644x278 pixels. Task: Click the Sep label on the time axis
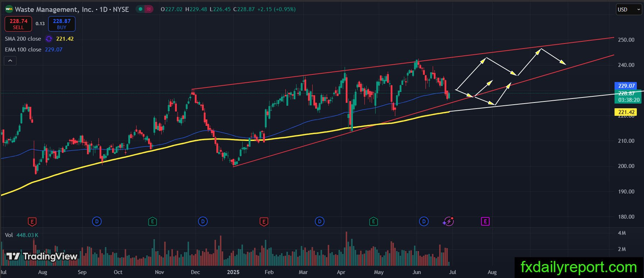coord(82,272)
